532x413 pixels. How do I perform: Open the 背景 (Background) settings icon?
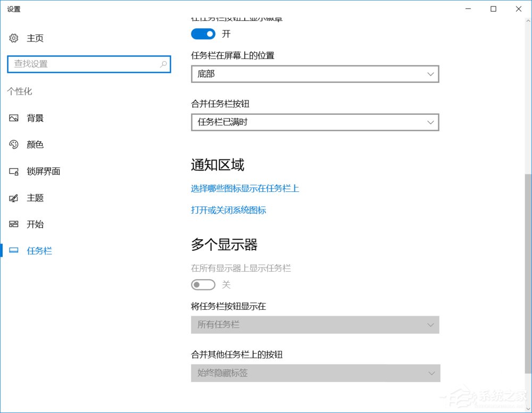tap(14, 118)
